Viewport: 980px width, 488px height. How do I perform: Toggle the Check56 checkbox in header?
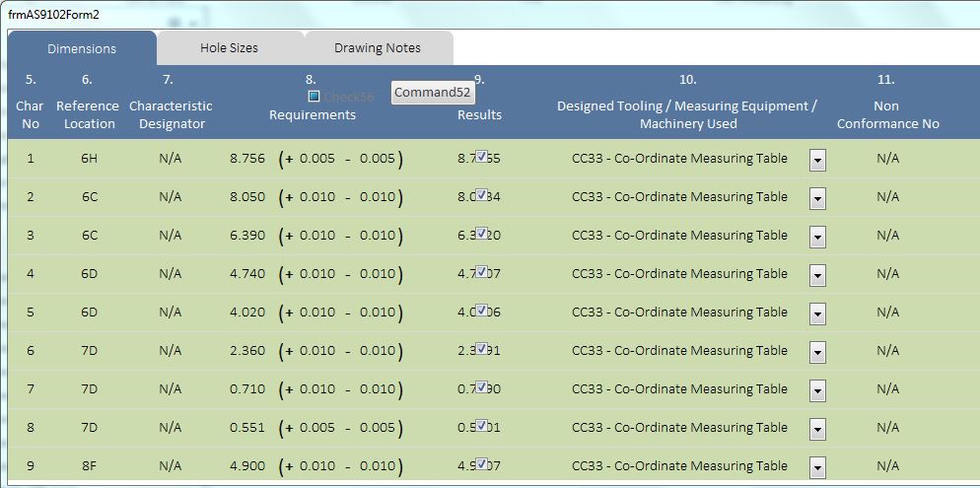click(x=315, y=97)
